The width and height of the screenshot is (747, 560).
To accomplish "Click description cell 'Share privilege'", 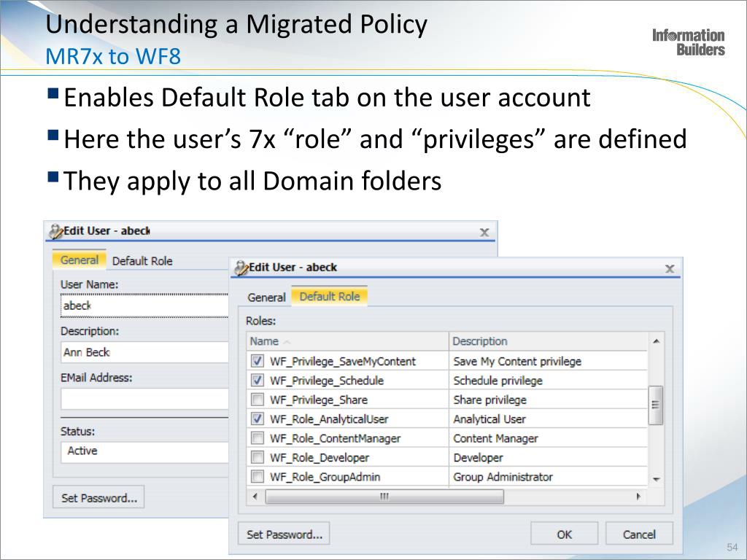I will click(489, 400).
